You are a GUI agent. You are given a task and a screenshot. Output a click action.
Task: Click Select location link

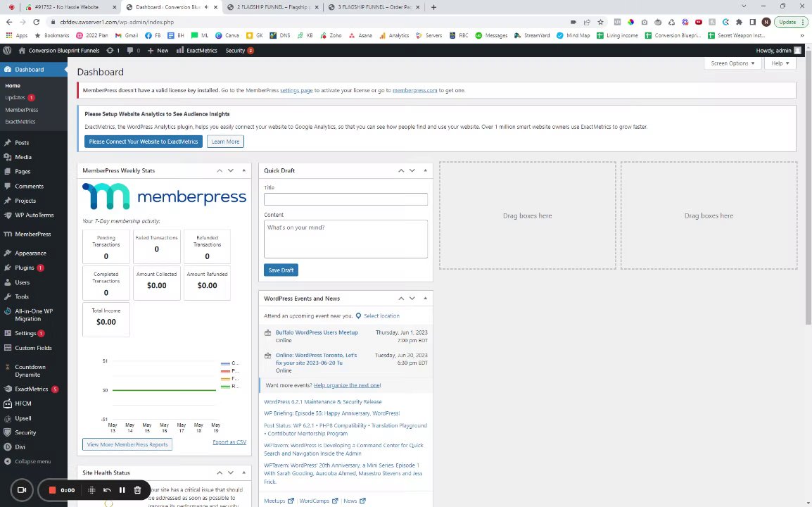[381, 315]
